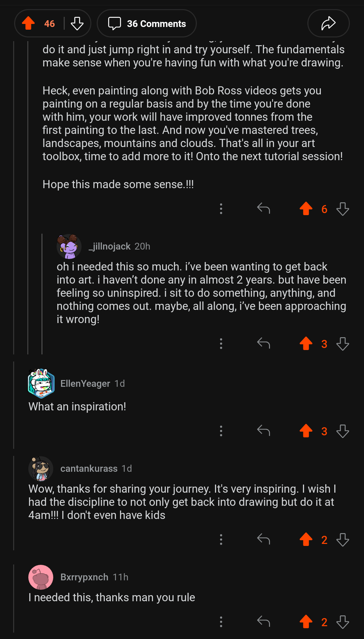
Task: View Bxrrypxnch user profile
Action: click(84, 577)
